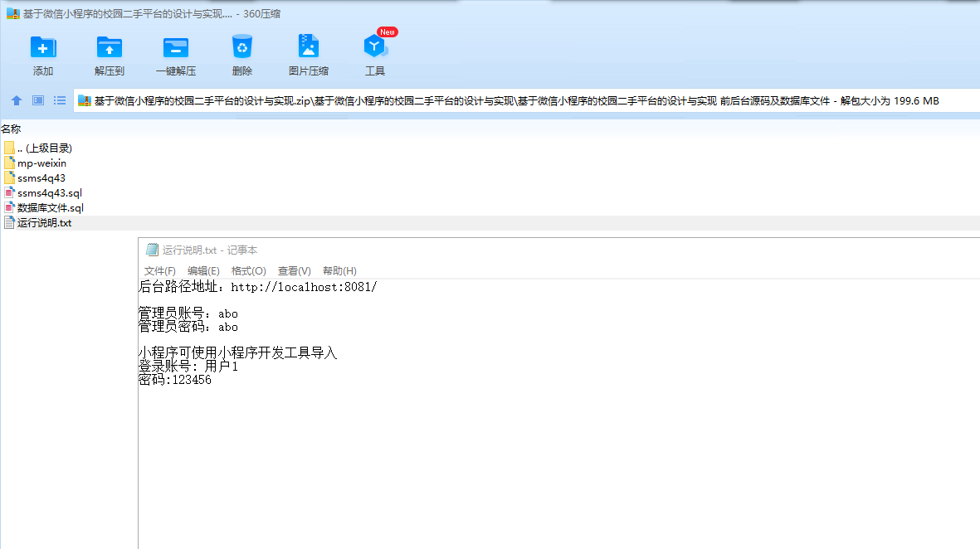Select the 数据库文件.sql file icon
Screen dimensions: 980x549
tap(9, 208)
